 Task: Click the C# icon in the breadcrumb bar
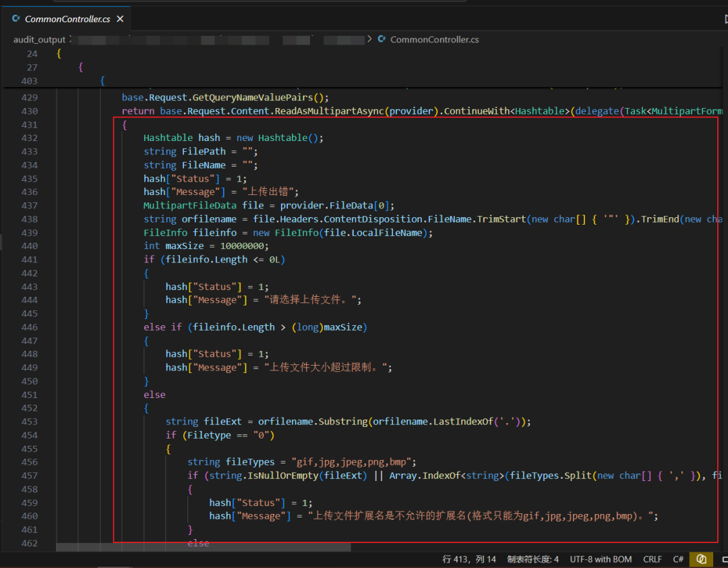coord(382,39)
